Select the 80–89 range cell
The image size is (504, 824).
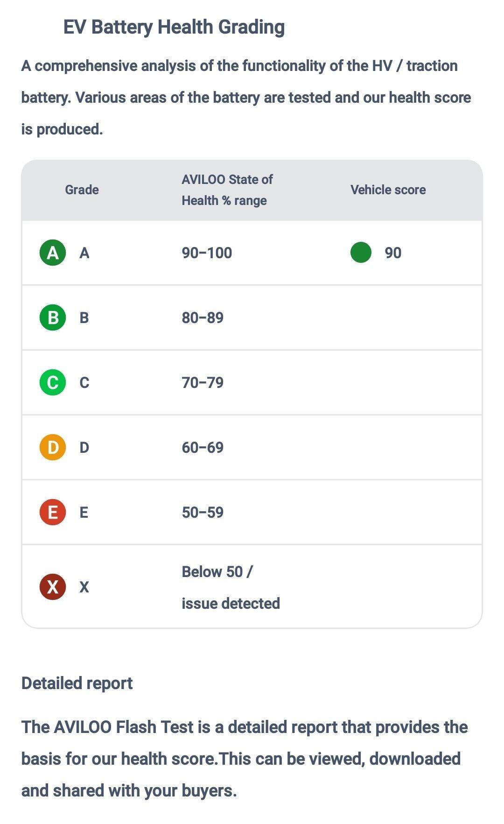point(203,318)
